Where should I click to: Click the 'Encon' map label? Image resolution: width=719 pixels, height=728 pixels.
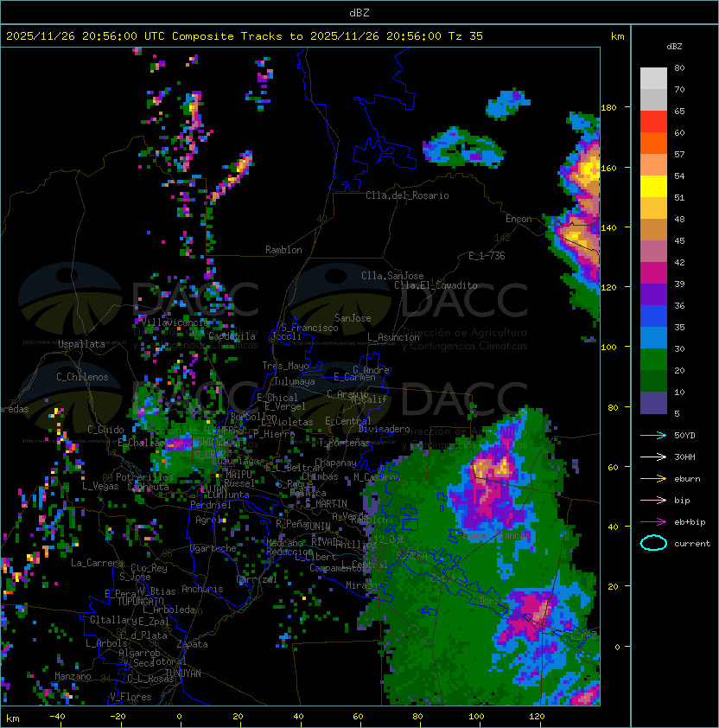519,219
